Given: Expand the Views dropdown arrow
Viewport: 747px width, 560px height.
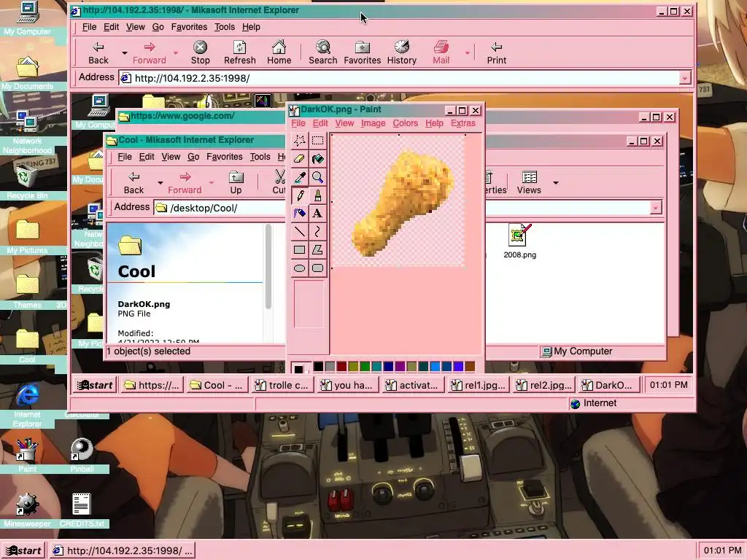Looking at the screenshot, I should click(555, 183).
